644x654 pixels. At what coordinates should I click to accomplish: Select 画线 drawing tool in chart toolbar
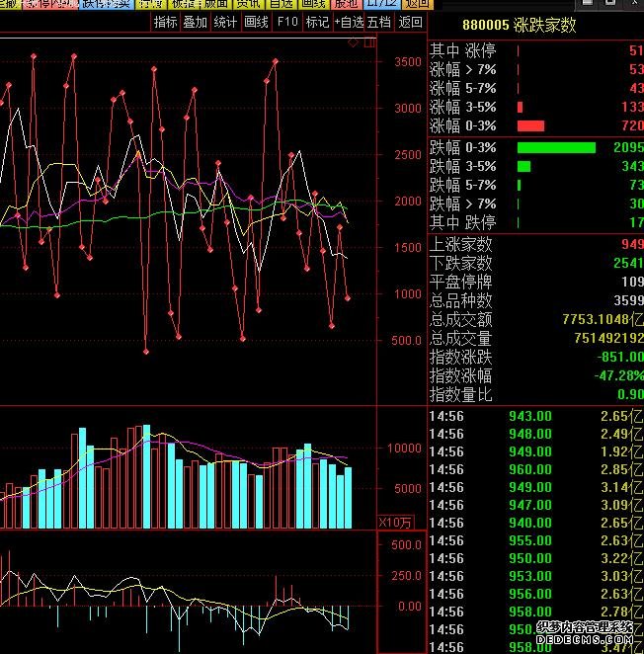[256, 22]
